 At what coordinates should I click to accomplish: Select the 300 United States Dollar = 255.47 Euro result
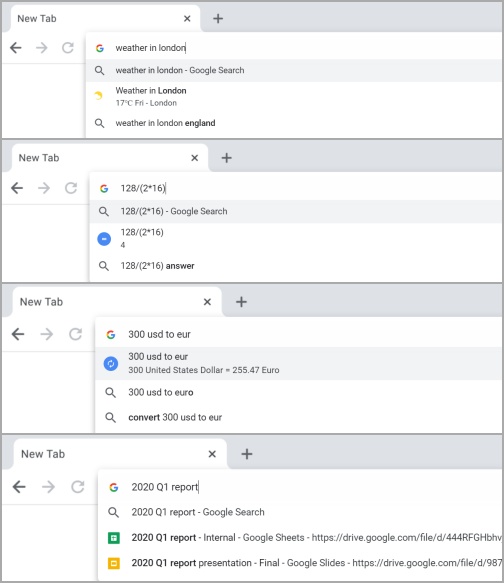point(298,363)
